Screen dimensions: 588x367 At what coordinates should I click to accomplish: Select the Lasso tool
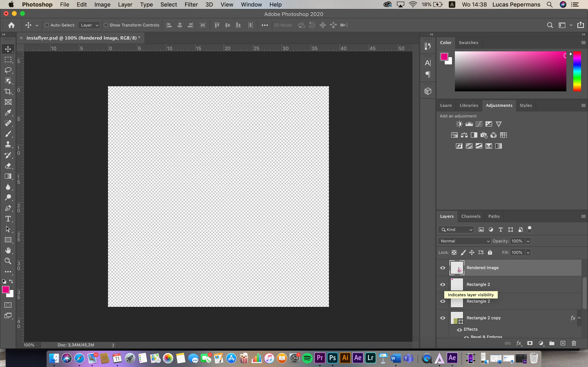point(8,70)
